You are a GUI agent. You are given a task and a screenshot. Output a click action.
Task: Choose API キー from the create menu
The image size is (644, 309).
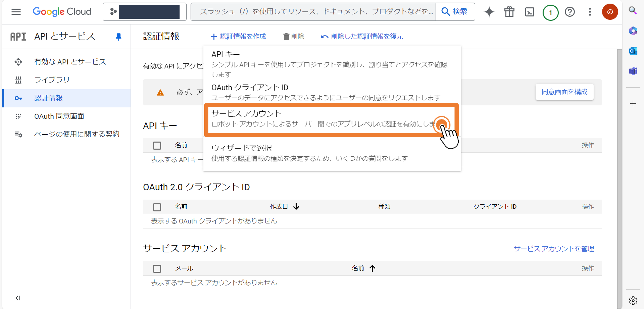coord(332,64)
